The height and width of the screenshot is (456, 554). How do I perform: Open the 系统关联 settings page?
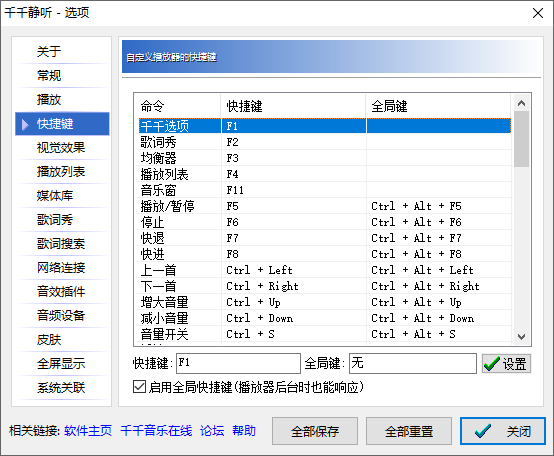(x=62, y=388)
